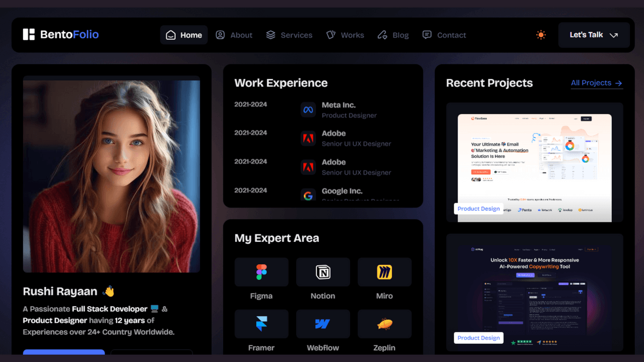Viewport: 644px width, 362px height.
Task: Click the Zeplin icon tile
Action: [x=384, y=324]
